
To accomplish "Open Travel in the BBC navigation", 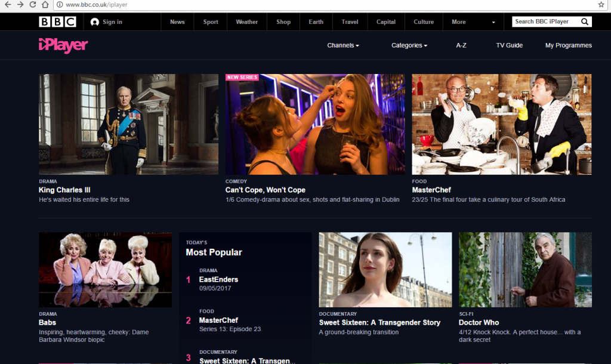I will pos(350,22).
